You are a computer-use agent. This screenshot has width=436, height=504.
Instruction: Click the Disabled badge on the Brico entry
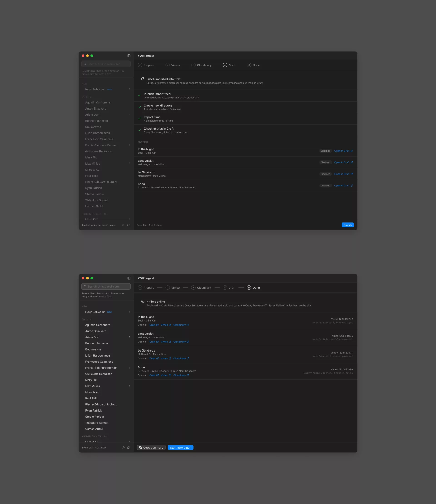(x=325, y=185)
